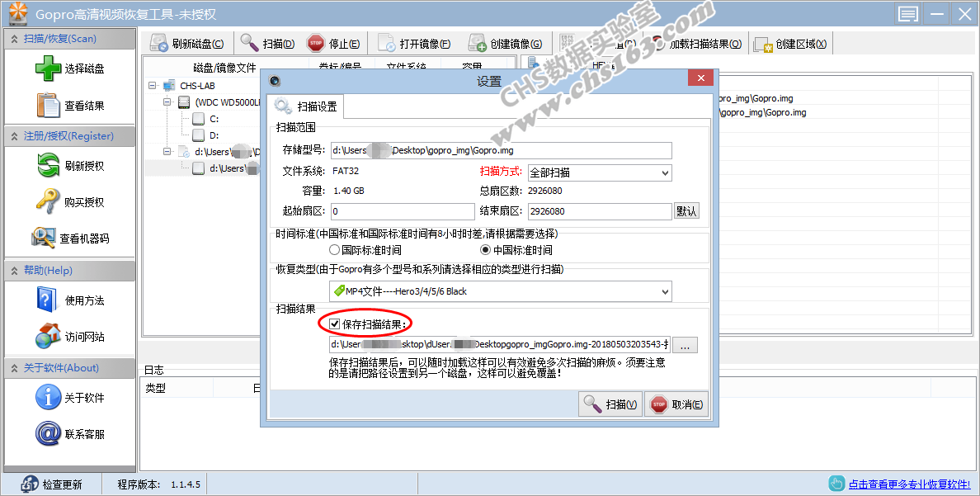Viewport: 980px width, 496px height.
Task: Click the 扫描 button in settings dialog
Action: tap(610, 404)
